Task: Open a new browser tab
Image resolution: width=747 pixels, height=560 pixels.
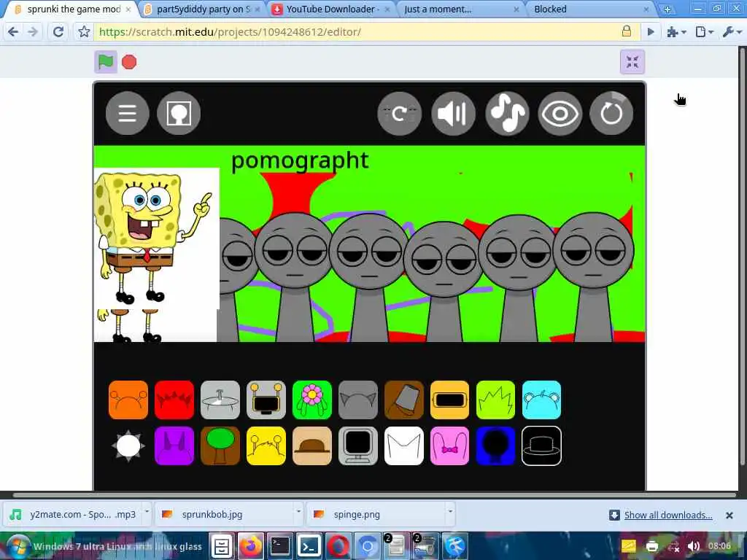Action: click(x=667, y=9)
